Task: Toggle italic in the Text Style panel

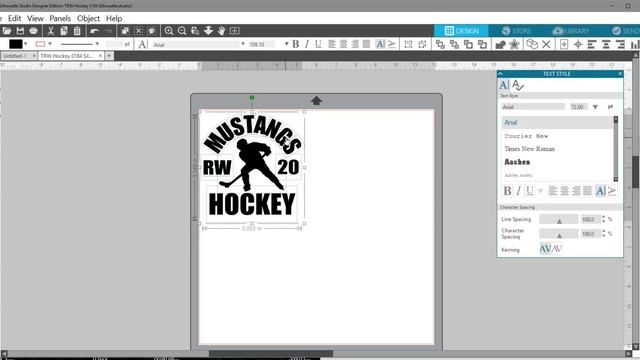Action: click(x=518, y=191)
